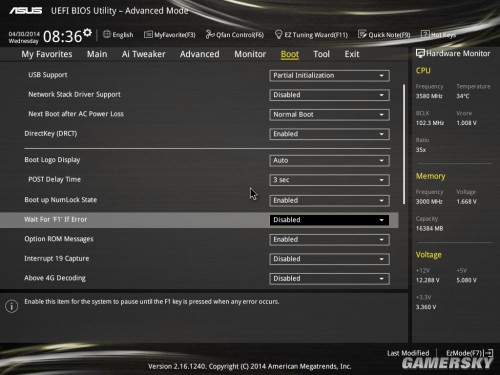The image size is (500, 375).
Task: Open the USB Support dropdown
Action: tap(329, 76)
